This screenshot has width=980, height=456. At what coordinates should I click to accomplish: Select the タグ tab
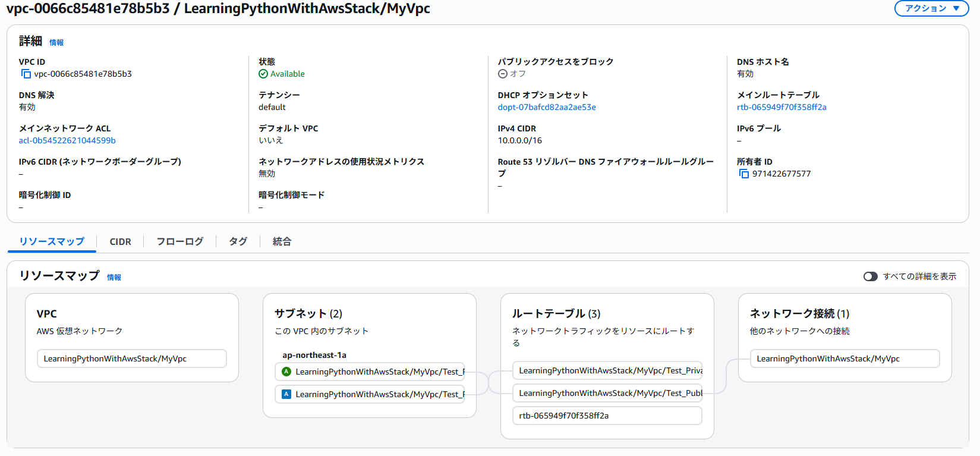click(238, 241)
